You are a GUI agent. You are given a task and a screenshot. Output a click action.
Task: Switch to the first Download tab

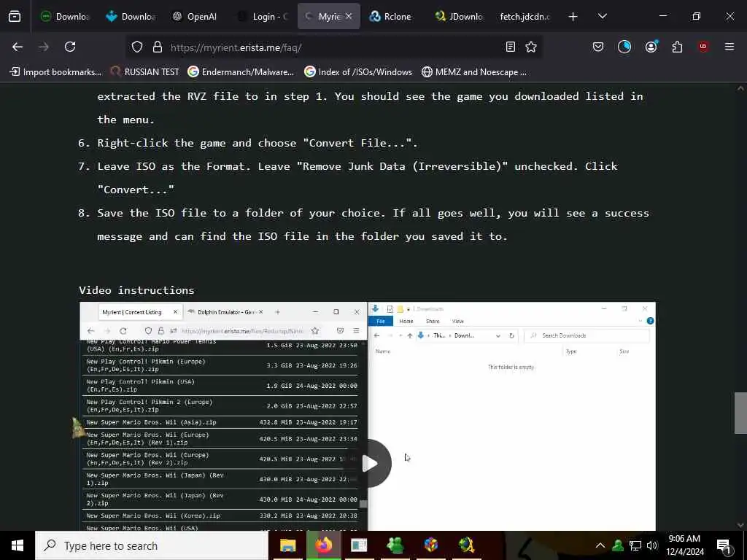click(65, 17)
